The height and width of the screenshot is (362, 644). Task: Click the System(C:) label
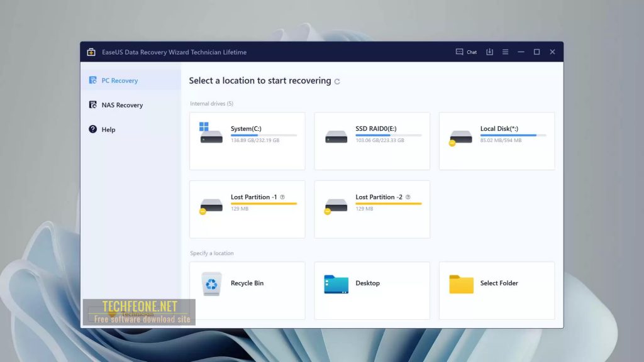246,128
